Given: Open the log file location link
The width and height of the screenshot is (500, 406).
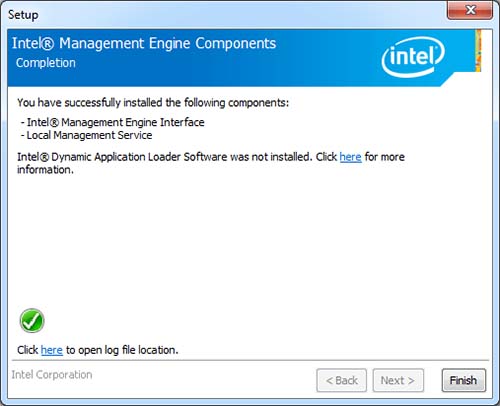Looking at the screenshot, I should point(52,350).
